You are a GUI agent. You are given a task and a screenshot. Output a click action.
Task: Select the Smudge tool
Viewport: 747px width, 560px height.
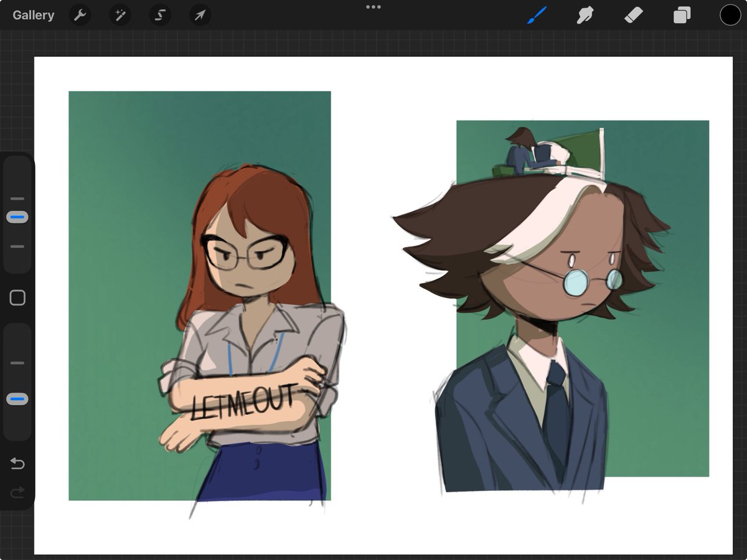pyautogui.click(x=585, y=15)
